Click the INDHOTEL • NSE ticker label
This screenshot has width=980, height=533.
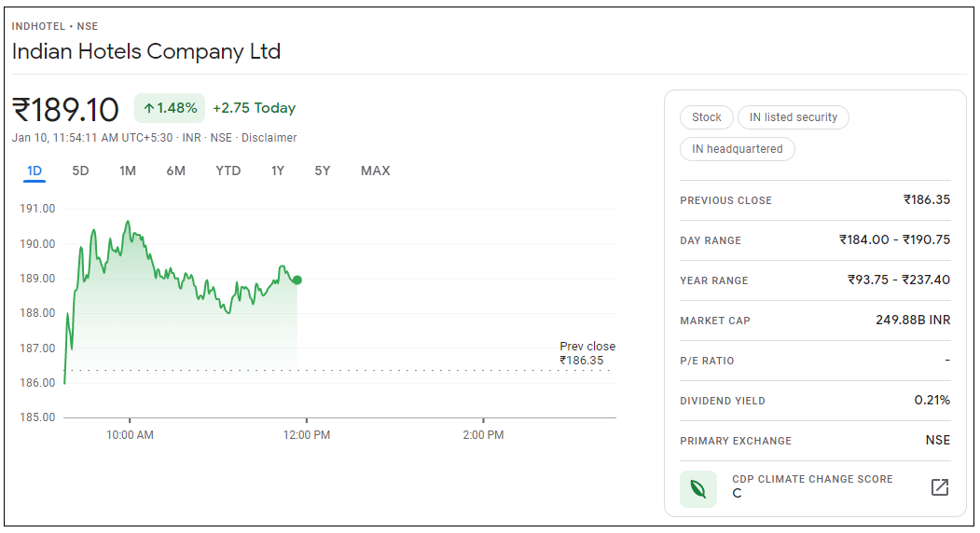point(55,26)
